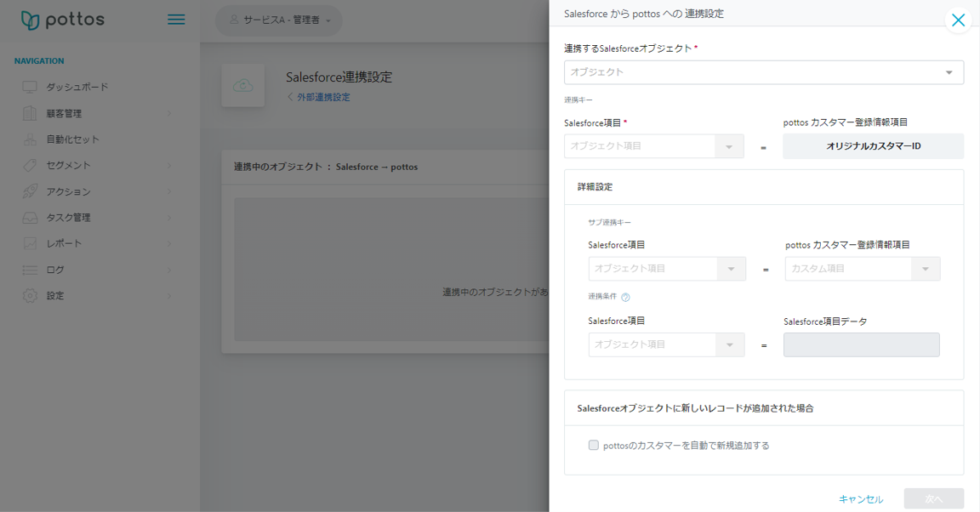Click the log list icon

30,270
